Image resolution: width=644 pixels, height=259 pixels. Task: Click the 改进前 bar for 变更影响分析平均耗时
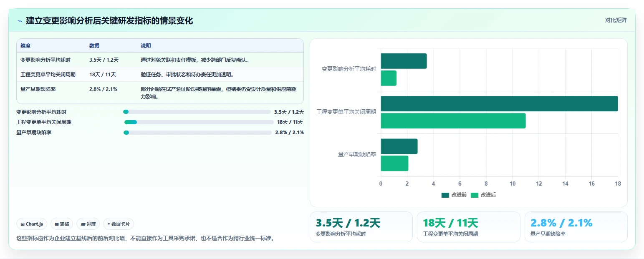click(x=404, y=61)
